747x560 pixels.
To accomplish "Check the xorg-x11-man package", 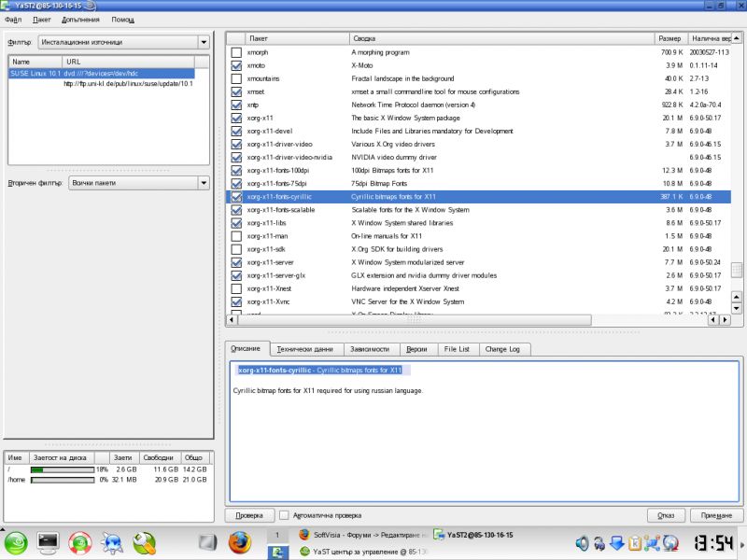I will pos(236,236).
